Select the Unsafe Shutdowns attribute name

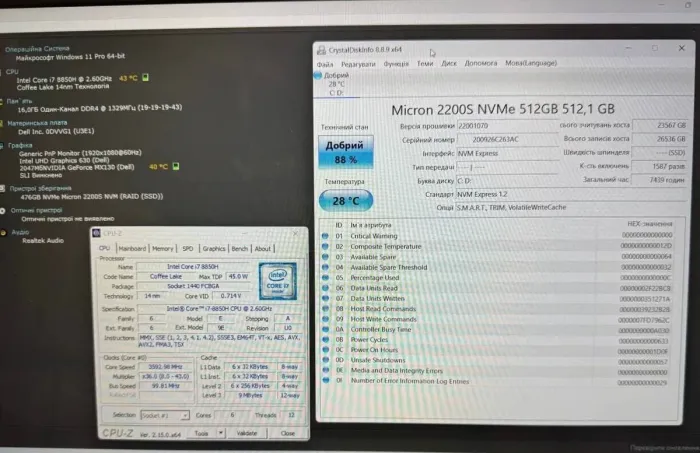coord(378,360)
